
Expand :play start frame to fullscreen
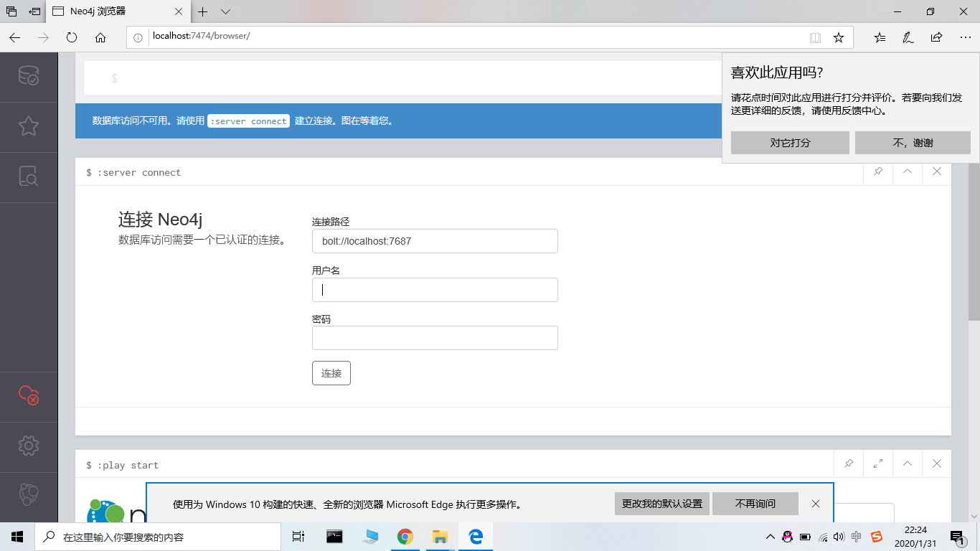[878, 464]
